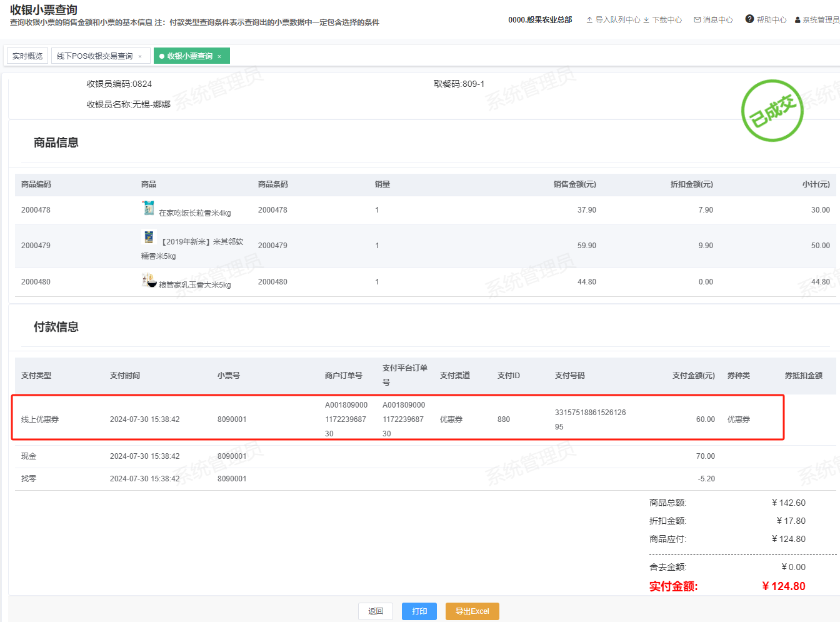Export receipt with 导出Excel button
840x622 pixels.
tap(472, 611)
